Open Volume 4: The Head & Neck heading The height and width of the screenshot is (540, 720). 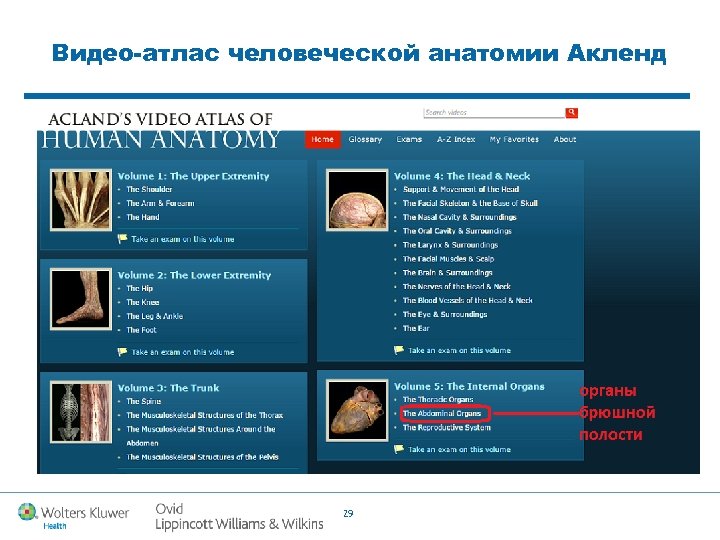pos(462,176)
